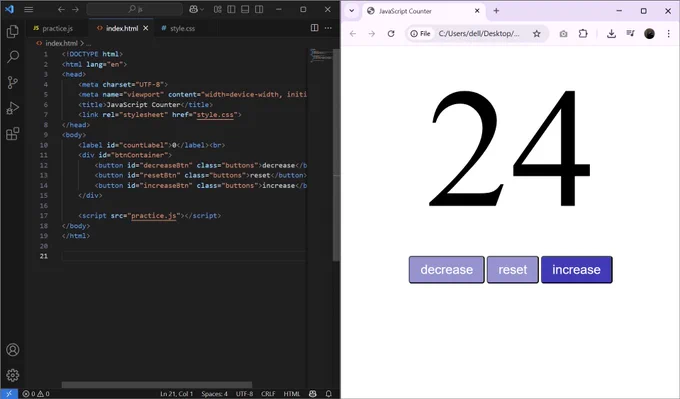Open Customize Layout icon
The height and width of the screenshot is (399, 680).
coord(218,9)
